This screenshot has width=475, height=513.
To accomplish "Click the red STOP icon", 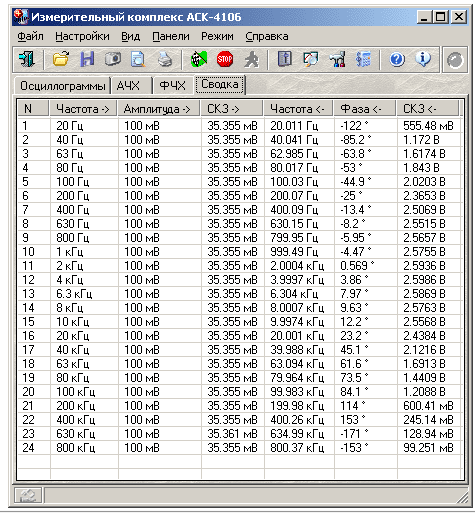I will pos(225,60).
